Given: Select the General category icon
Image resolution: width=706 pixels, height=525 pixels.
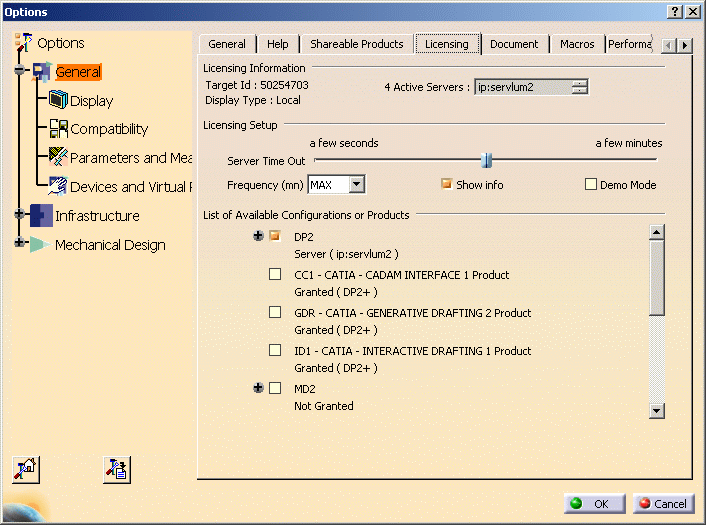Looking at the screenshot, I should tap(42, 72).
